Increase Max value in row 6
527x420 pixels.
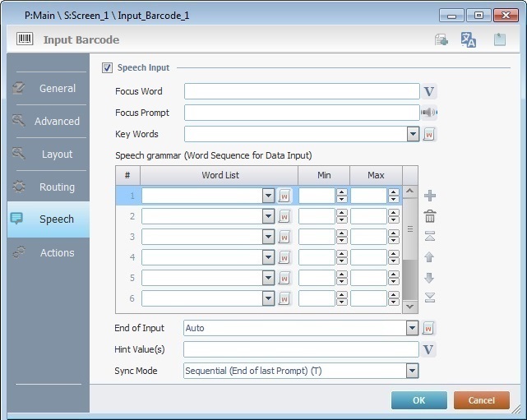tap(393, 295)
